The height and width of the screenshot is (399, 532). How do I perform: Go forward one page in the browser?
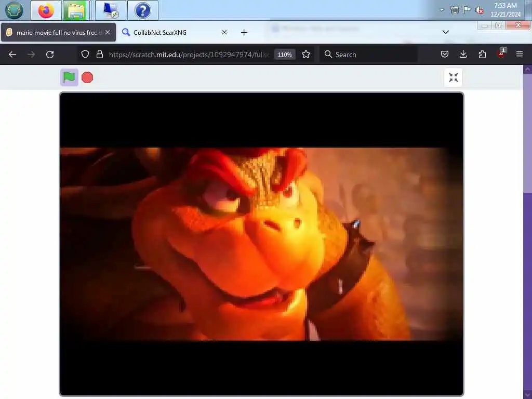(x=31, y=54)
